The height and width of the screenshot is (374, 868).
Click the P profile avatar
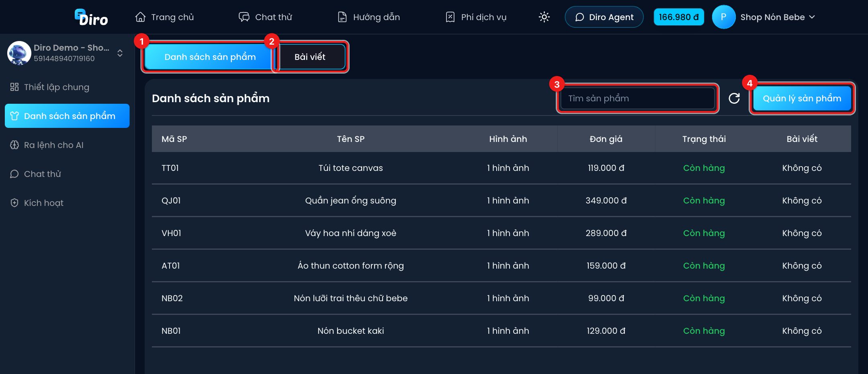pyautogui.click(x=723, y=17)
